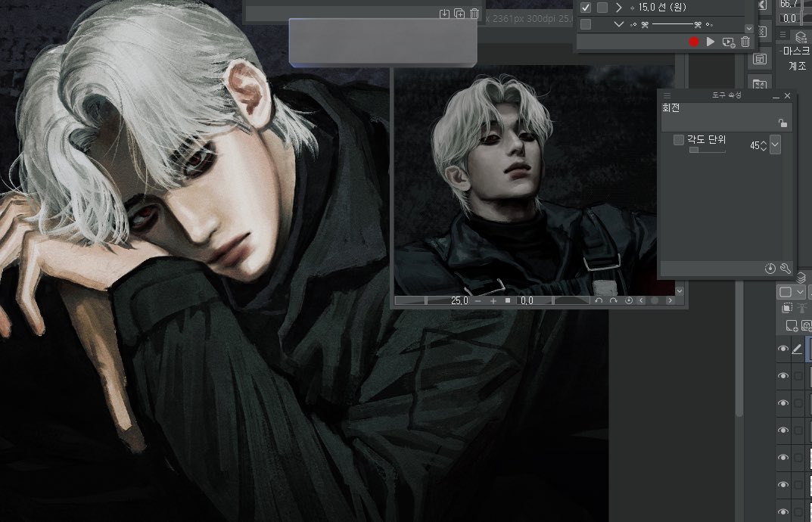Expand the '15,0 선 (원)' action with its chevron

[618, 8]
